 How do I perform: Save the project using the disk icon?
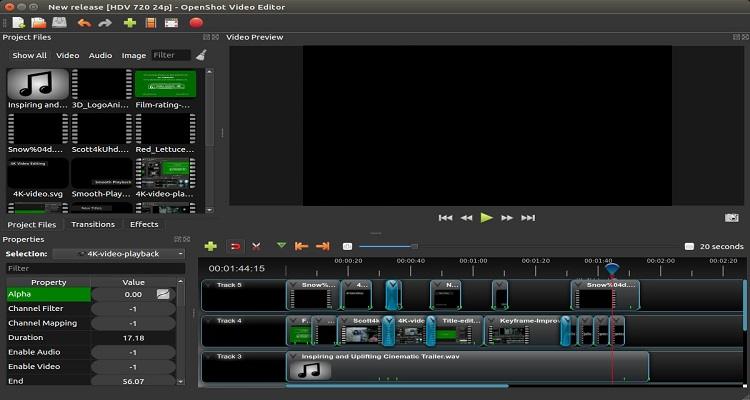[x=59, y=22]
